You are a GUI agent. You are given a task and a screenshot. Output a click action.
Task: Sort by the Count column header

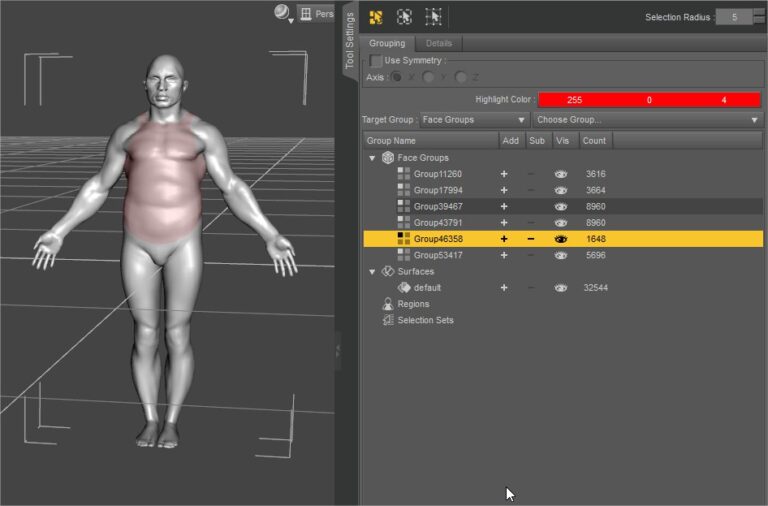pyautogui.click(x=595, y=141)
